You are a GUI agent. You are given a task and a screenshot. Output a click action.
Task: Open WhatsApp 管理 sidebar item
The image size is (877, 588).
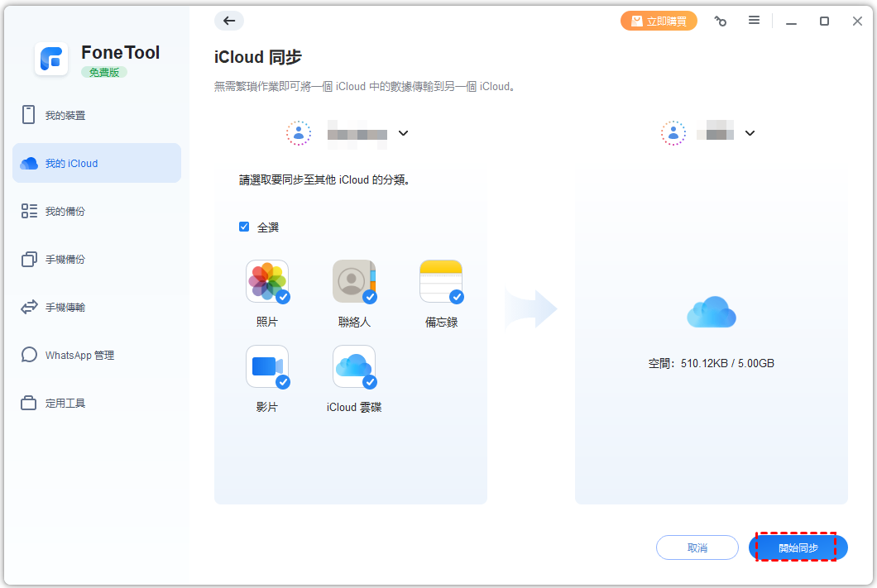pos(79,356)
